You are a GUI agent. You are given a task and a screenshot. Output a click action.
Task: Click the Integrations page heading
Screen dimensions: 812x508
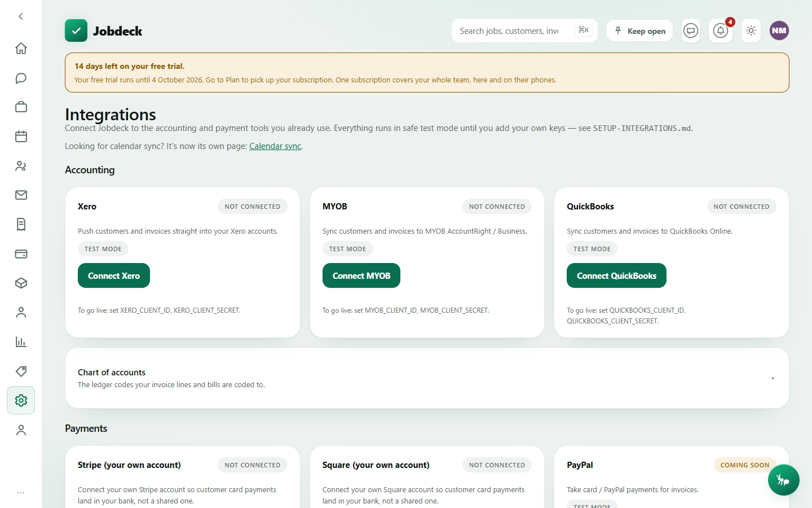111,114
